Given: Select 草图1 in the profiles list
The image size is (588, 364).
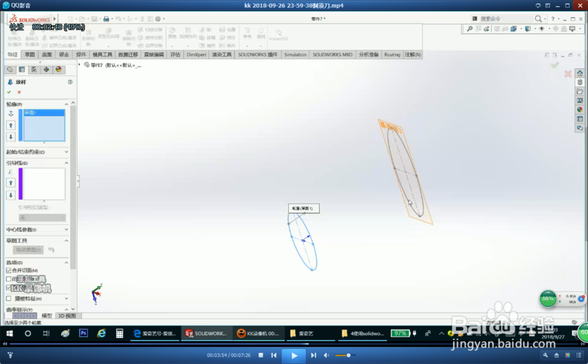Looking at the screenshot, I should (44, 113).
